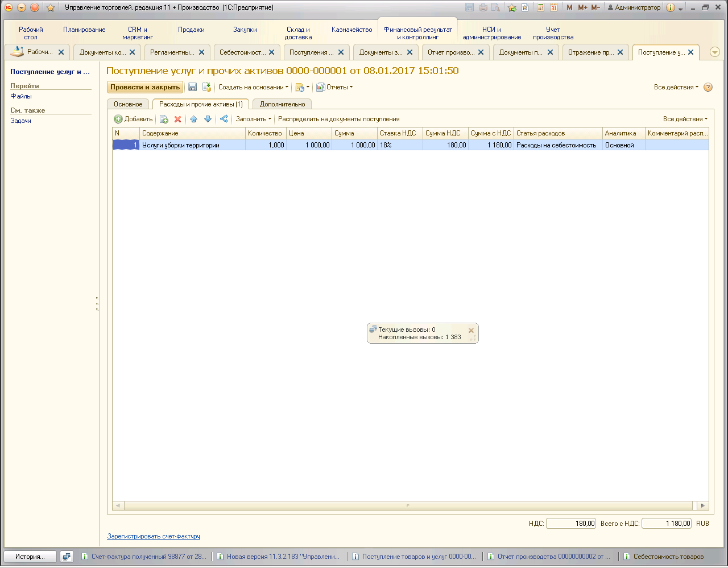Screen dimensions: 728x568
Task: Click the post document icon
Action: 206,87
